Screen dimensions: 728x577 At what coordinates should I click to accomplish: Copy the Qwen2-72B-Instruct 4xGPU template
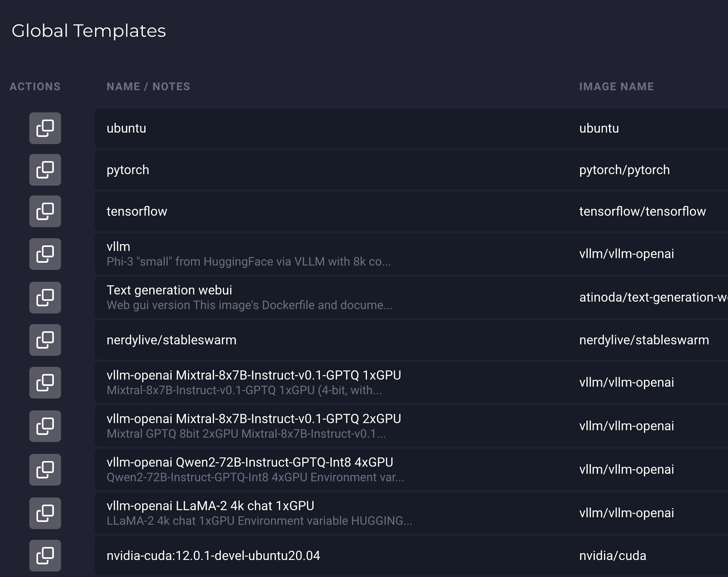click(x=45, y=470)
